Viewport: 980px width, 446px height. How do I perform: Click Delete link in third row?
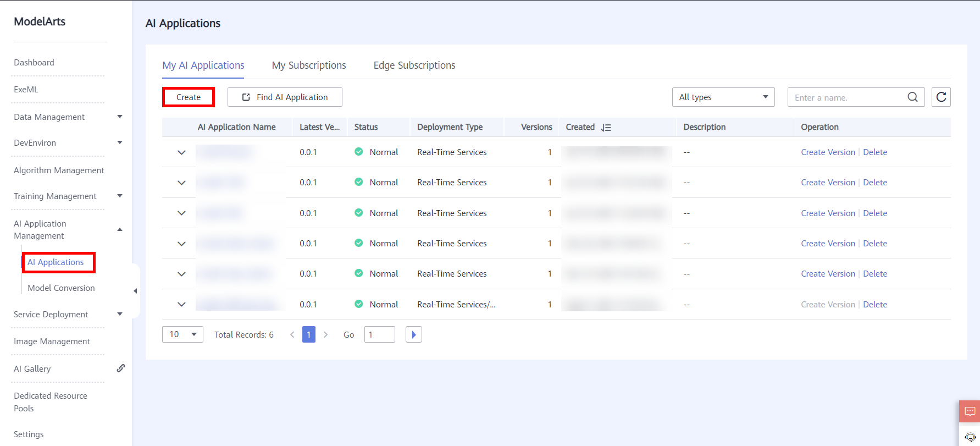pos(874,213)
